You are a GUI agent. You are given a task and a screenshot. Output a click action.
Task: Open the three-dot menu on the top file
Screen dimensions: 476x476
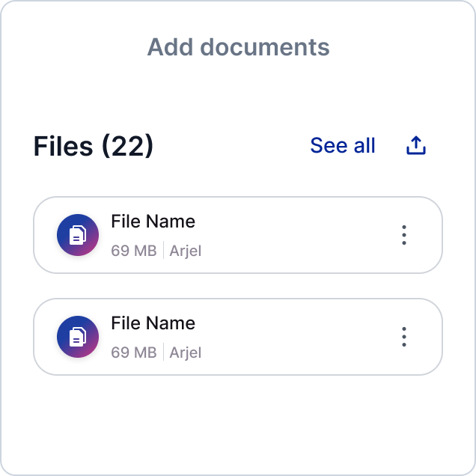tap(404, 235)
